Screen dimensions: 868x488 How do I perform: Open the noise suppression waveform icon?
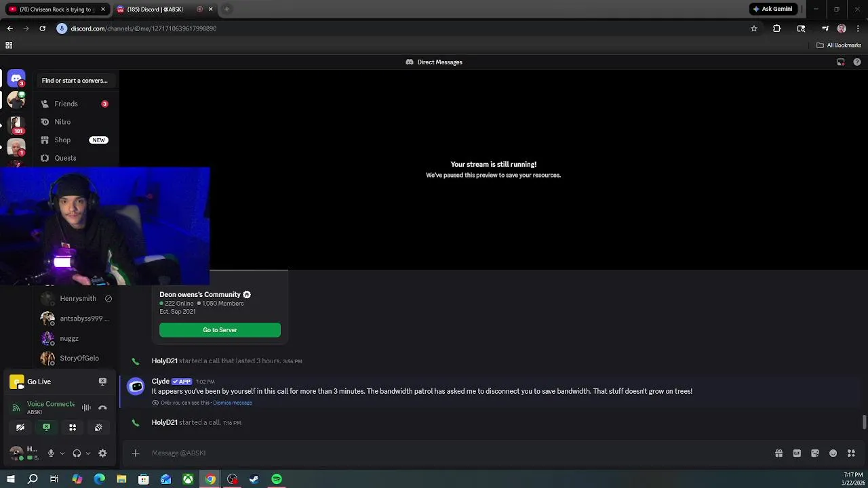point(86,407)
